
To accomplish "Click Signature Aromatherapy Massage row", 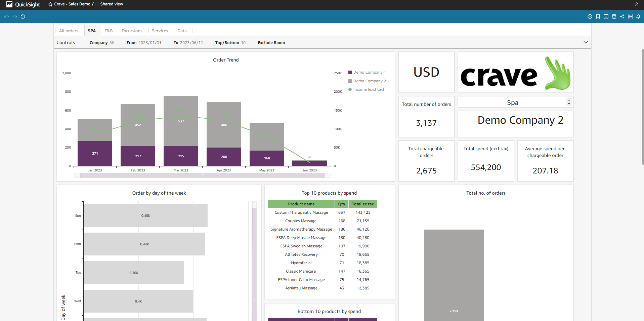I will (x=323, y=229).
